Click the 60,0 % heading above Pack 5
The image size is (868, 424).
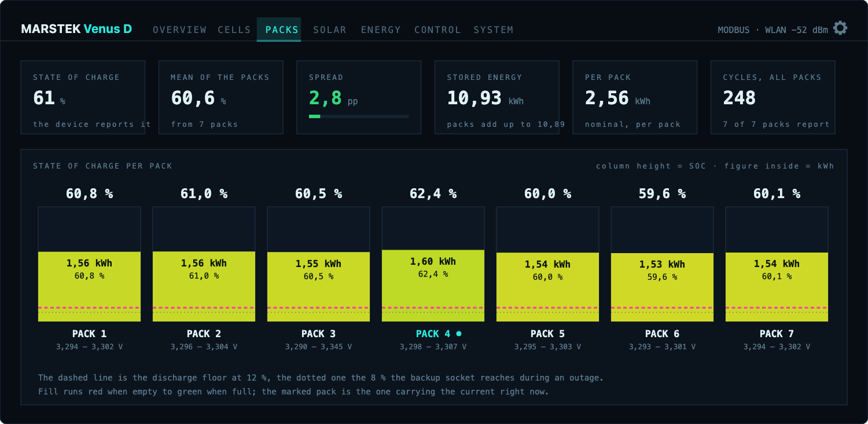pyautogui.click(x=547, y=193)
